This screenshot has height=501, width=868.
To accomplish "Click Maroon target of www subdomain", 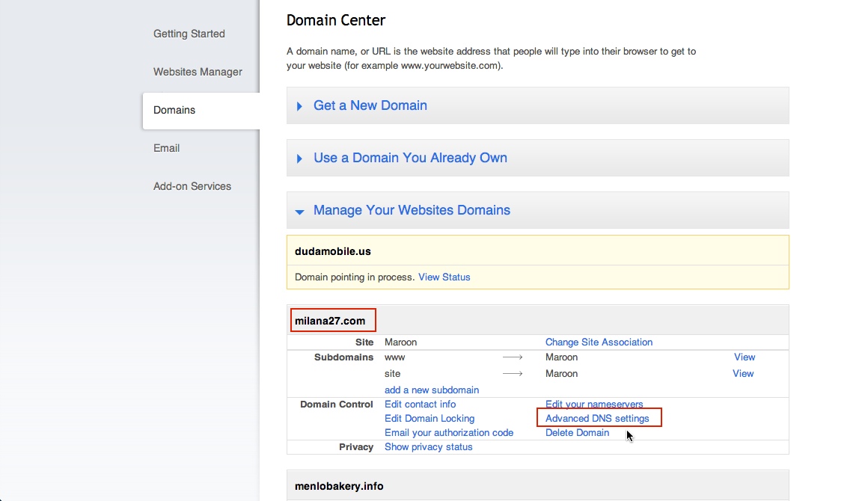I will [x=561, y=357].
